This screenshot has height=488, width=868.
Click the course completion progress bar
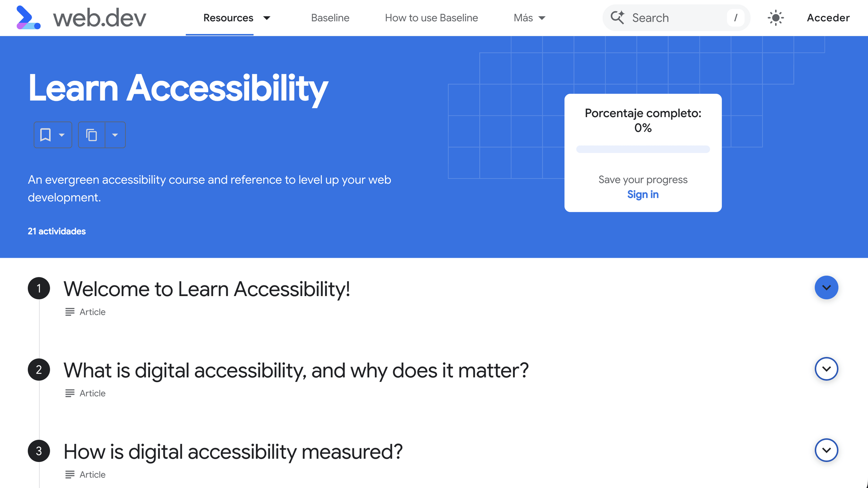[x=642, y=149]
